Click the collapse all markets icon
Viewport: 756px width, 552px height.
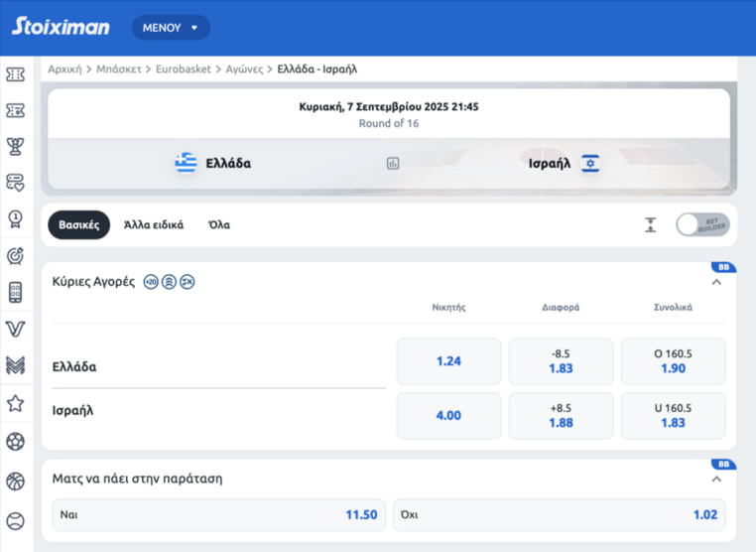pyautogui.click(x=650, y=225)
